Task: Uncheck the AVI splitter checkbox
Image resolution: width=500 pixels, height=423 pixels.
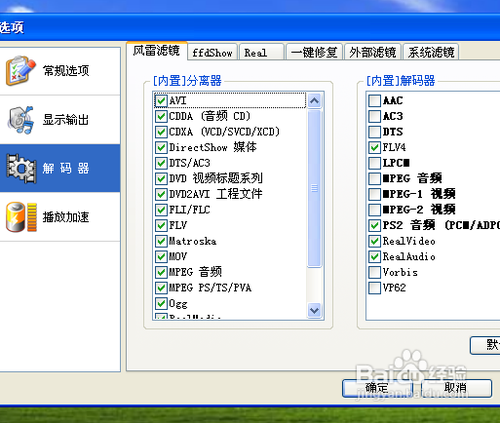Action: pos(161,100)
